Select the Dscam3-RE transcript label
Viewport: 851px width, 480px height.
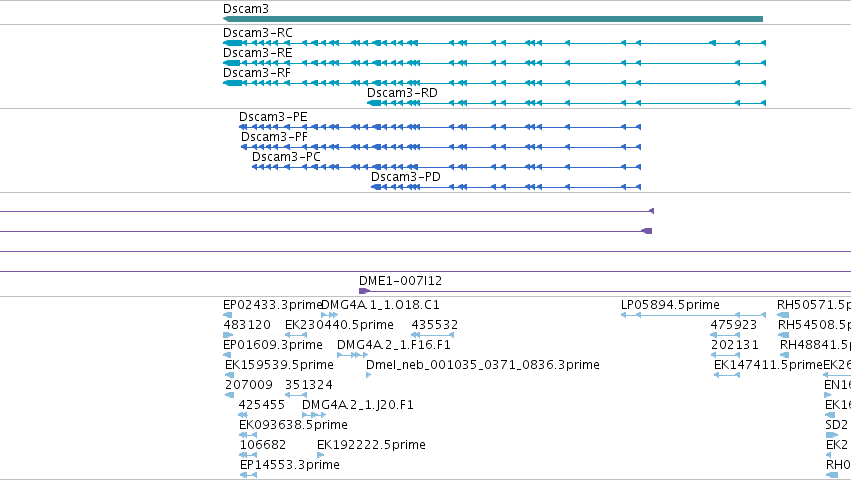(x=258, y=53)
